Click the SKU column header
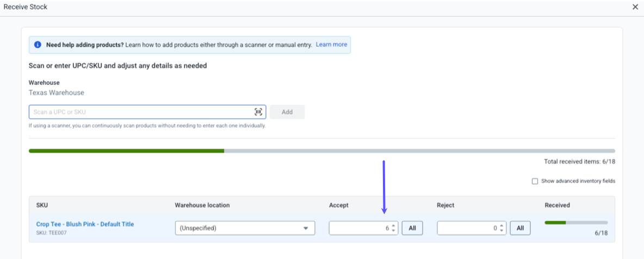The width and height of the screenshot is (644, 259). [x=42, y=205]
